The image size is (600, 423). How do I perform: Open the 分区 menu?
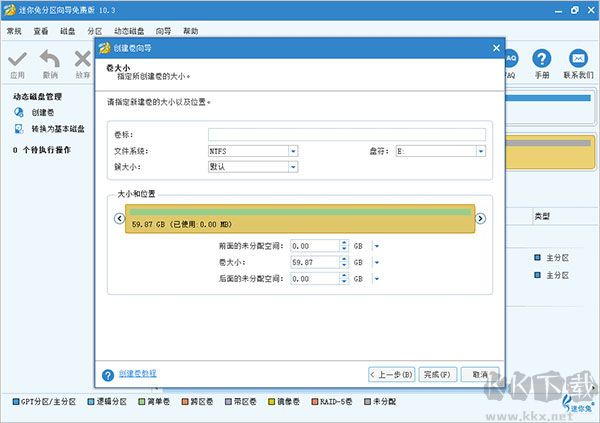tap(95, 31)
